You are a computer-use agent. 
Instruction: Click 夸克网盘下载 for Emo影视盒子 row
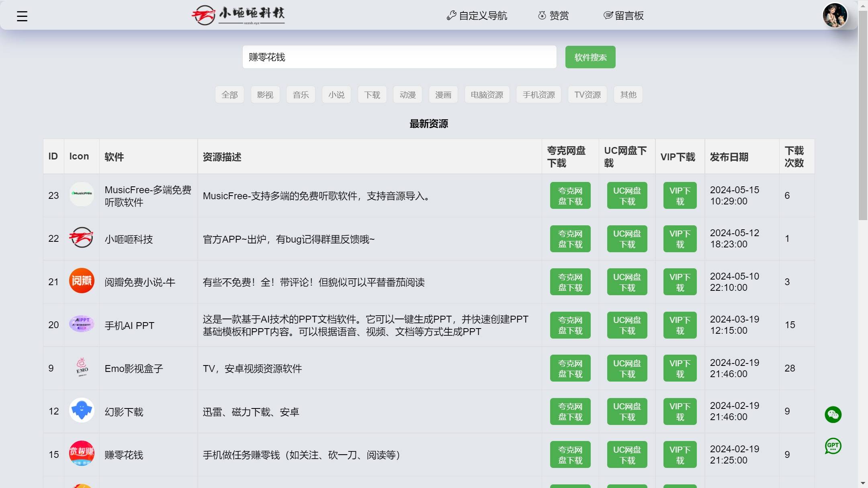pyautogui.click(x=570, y=368)
